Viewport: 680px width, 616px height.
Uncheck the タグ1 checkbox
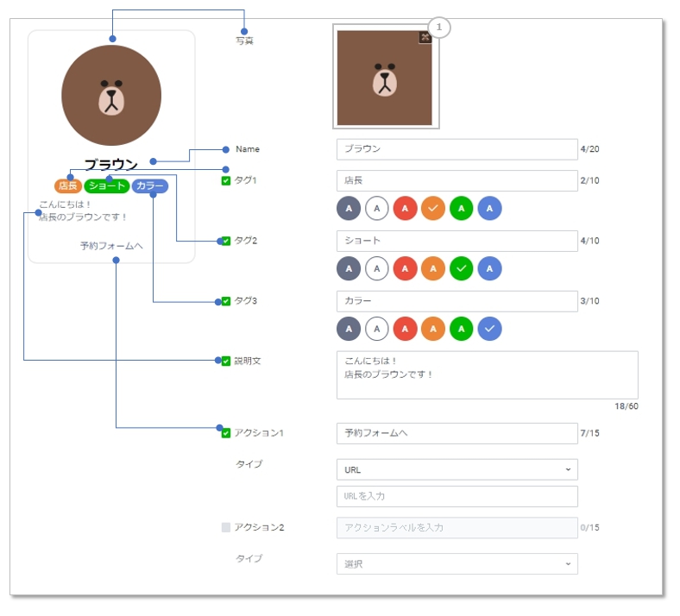pyautogui.click(x=226, y=180)
